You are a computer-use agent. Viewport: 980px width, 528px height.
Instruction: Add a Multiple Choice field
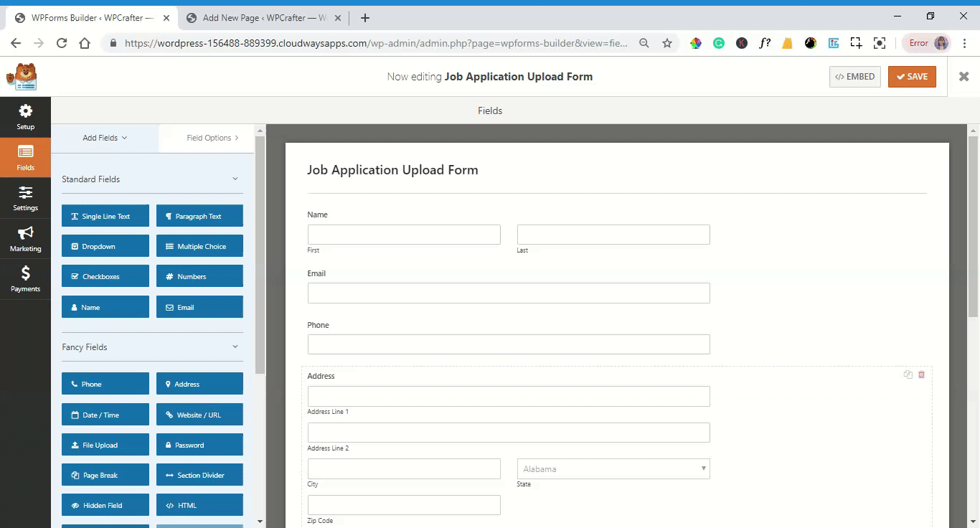pyautogui.click(x=199, y=246)
